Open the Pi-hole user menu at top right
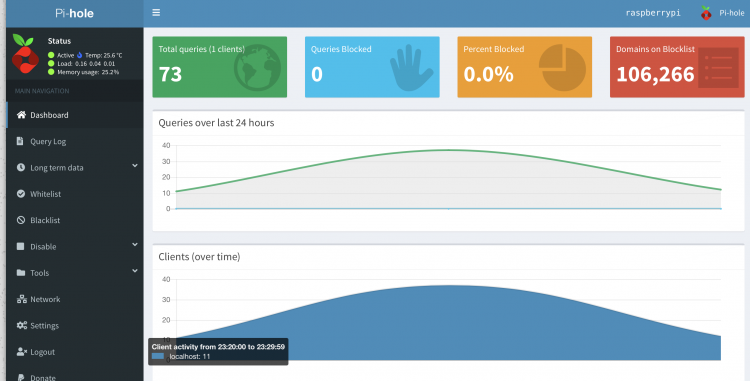750x381 pixels. click(x=722, y=13)
